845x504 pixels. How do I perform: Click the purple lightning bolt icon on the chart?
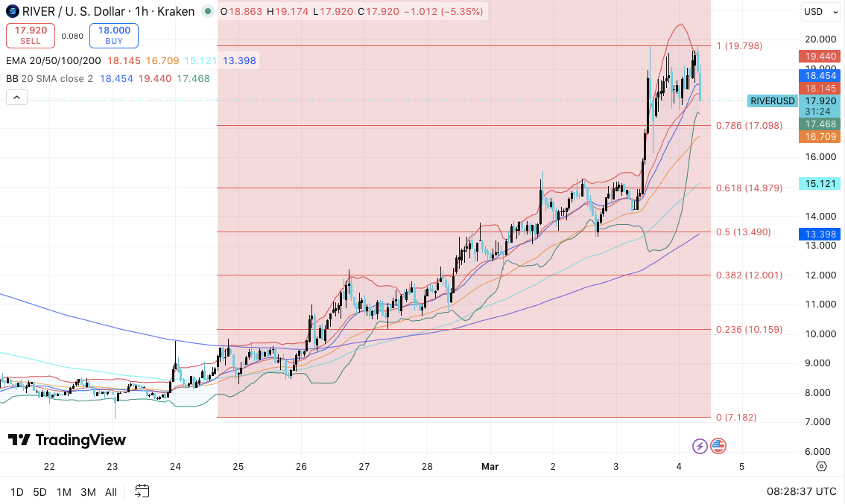(x=699, y=446)
